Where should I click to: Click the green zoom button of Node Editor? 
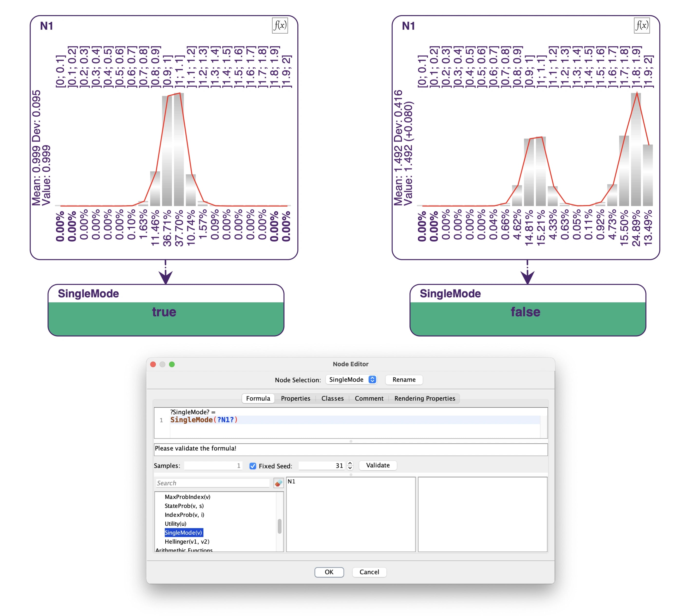(172, 364)
